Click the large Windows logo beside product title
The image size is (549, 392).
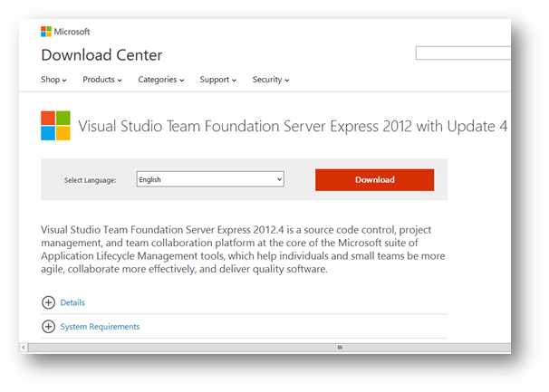55,126
